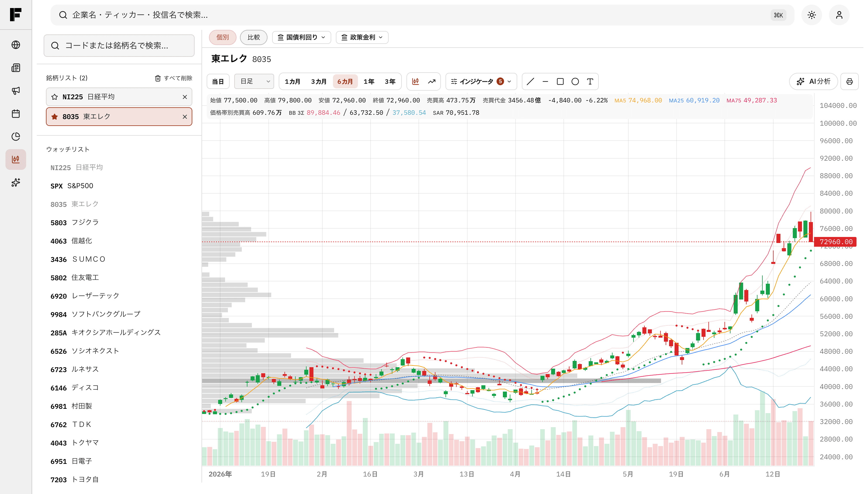The image size is (868, 494).
Task: Select the 6カ月 range
Action: pos(345,81)
